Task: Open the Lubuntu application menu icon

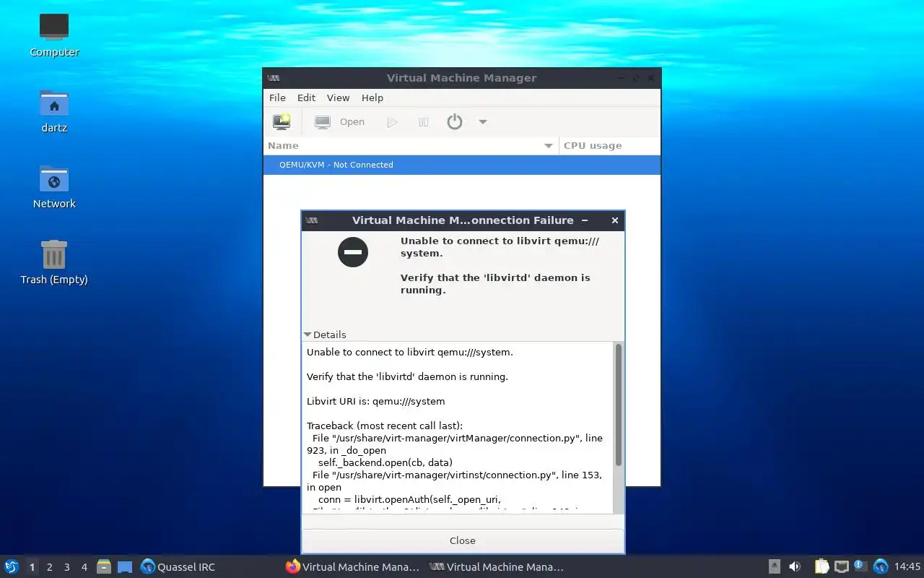Action: click(x=12, y=566)
